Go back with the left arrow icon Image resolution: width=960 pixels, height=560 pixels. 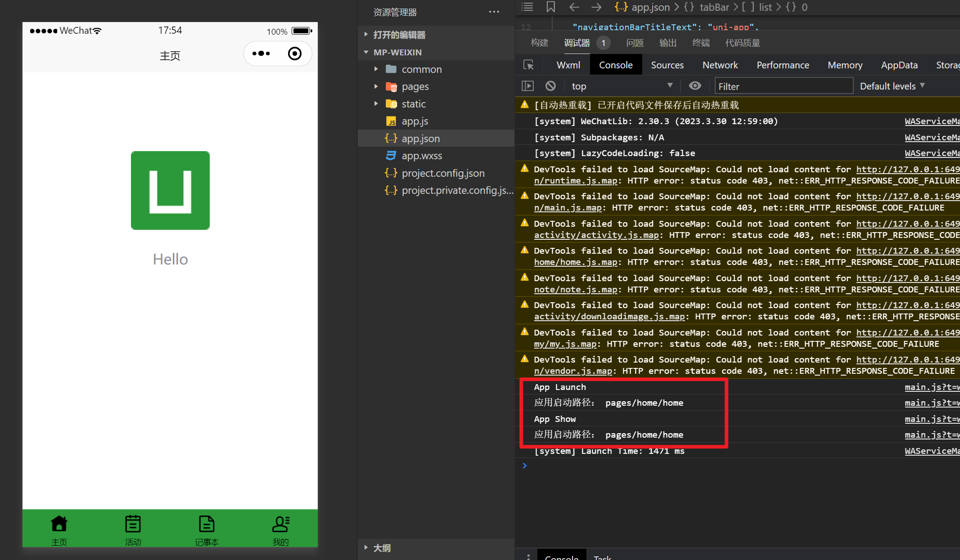click(x=574, y=7)
